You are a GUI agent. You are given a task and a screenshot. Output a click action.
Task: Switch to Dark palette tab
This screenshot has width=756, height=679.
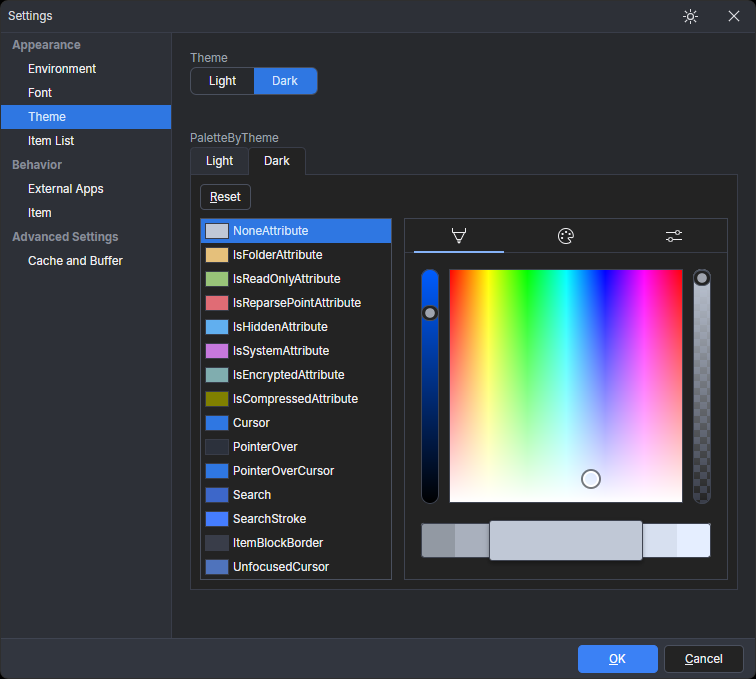pyautogui.click(x=277, y=161)
